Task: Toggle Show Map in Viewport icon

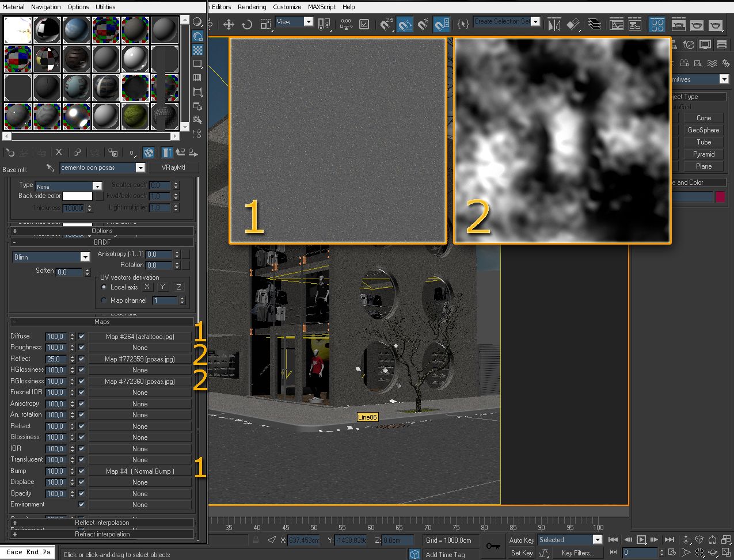Action: [x=149, y=153]
